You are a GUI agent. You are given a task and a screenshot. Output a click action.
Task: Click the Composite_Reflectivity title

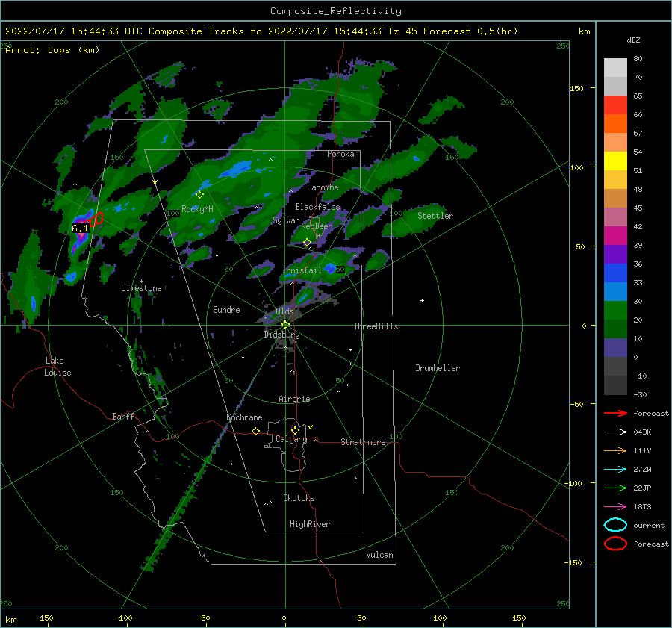(x=336, y=11)
